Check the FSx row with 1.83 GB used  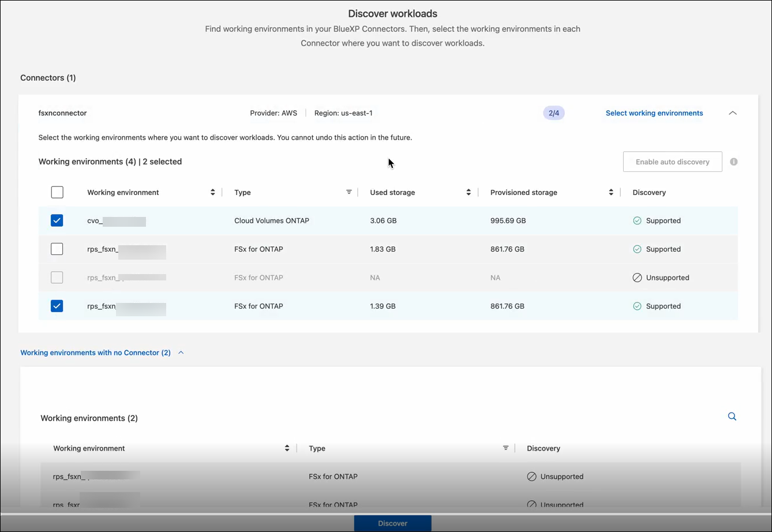point(57,249)
